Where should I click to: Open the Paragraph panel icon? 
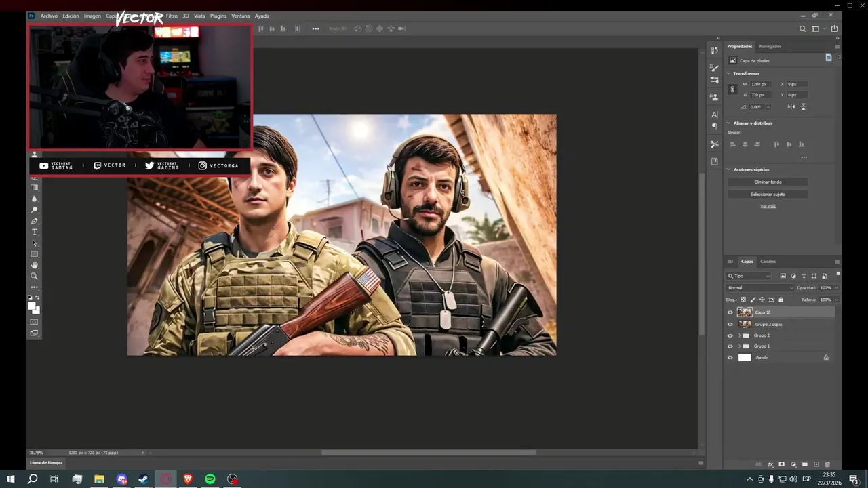pyautogui.click(x=714, y=126)
